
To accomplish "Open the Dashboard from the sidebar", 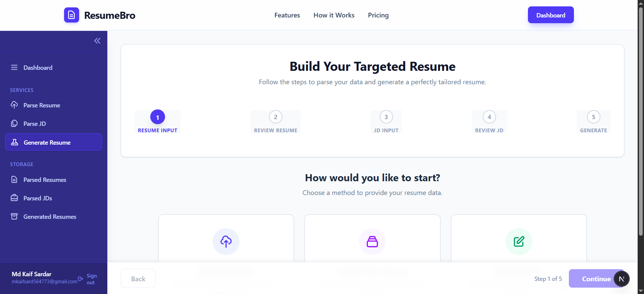I will (x=38, y=67).
